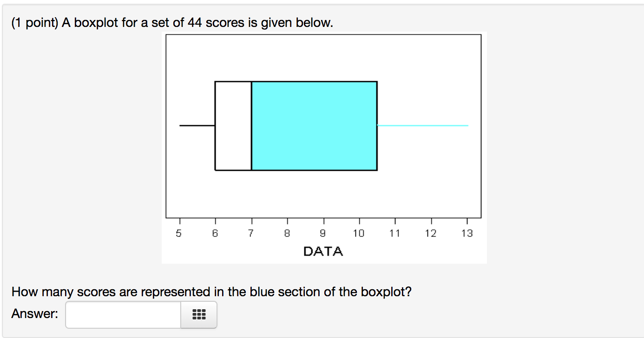
Task: Click the tick label 13 on the axis
Action: click(467, 234)
